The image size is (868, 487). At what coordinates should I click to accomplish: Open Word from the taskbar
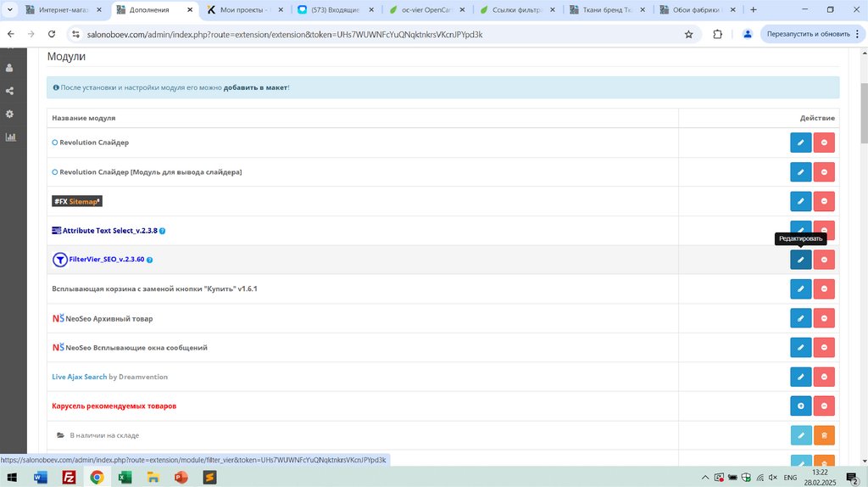click(x=41, y=477)
